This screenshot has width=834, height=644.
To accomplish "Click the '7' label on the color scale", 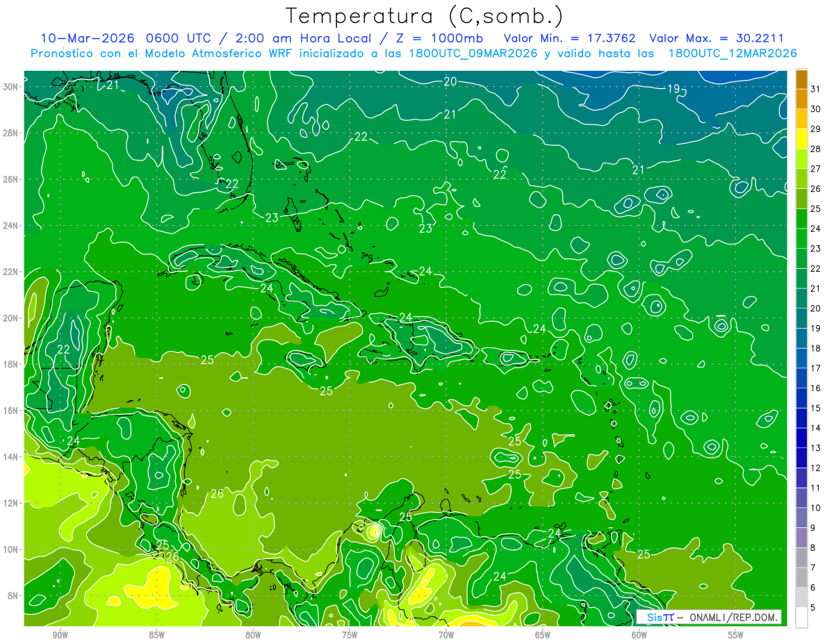I will tap(813, 568).
